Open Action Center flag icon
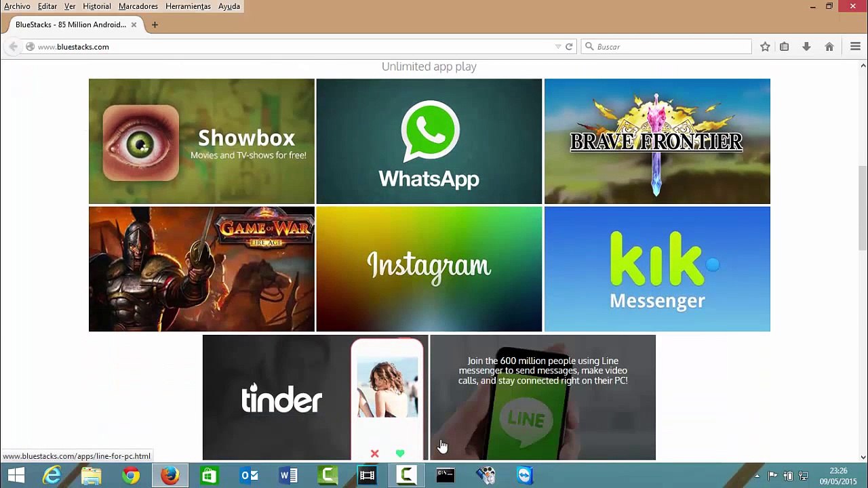Viewport: 868px width, 488px height. click(x=772, y=476)
